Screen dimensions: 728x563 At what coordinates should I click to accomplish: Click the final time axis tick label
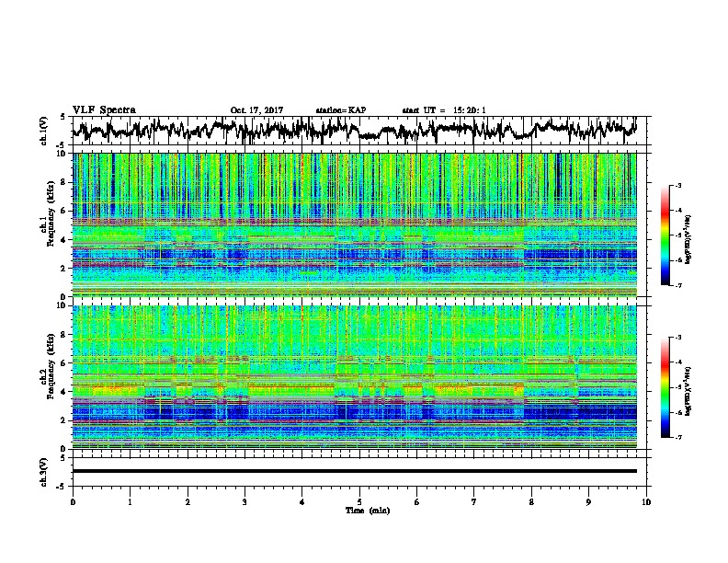click(x=646, y=502)
